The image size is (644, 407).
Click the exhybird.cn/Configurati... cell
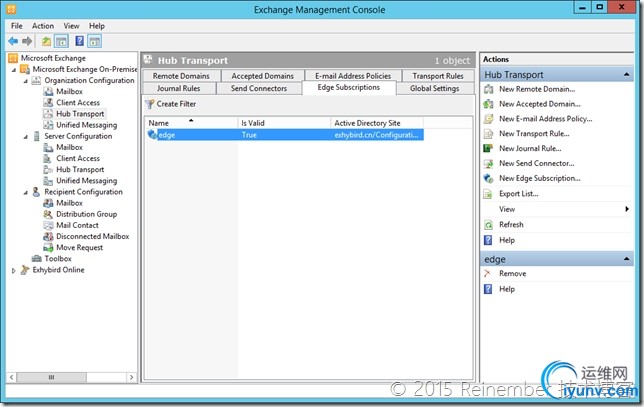tap(377, 135)
